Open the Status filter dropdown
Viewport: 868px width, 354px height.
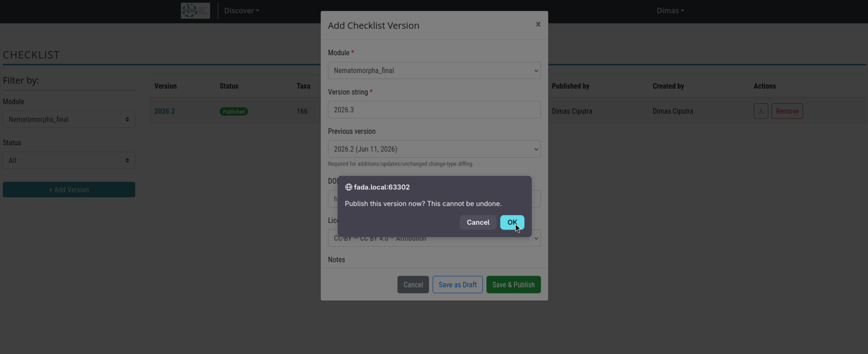[x=69, y=160]
